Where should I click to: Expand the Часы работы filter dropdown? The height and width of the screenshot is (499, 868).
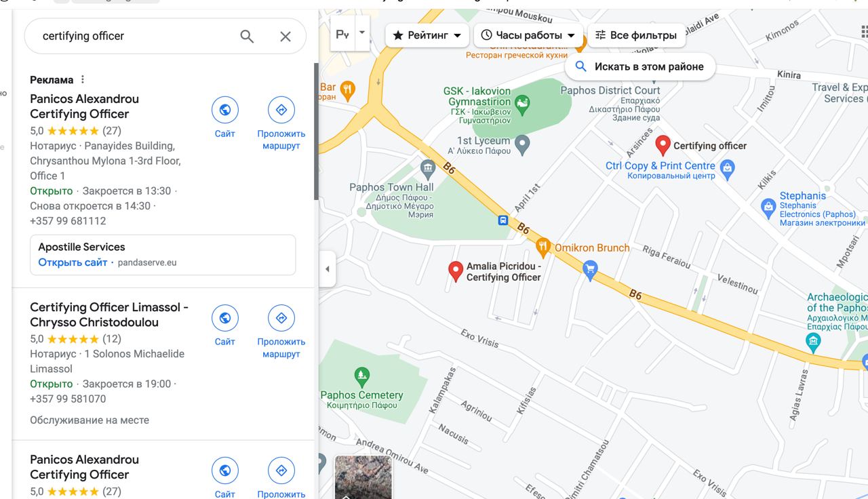click(x=528, y=35)
